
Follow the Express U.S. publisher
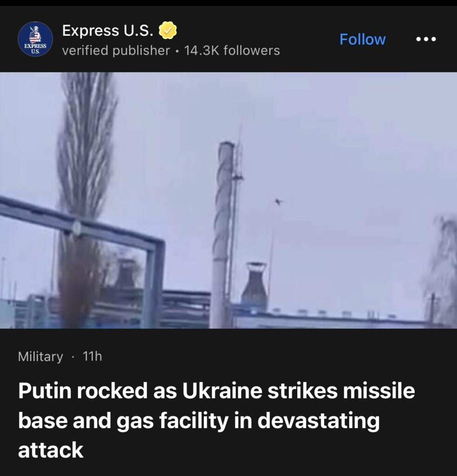pos(362,40)
